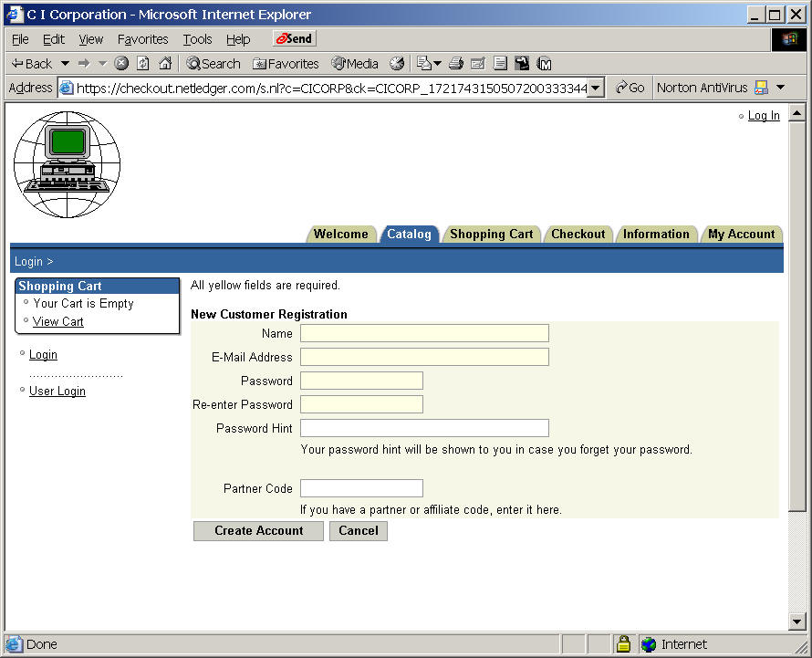Click the User Login sidebar link
Viewport: 812px width, 658px height.
click(x=57, y=391)
